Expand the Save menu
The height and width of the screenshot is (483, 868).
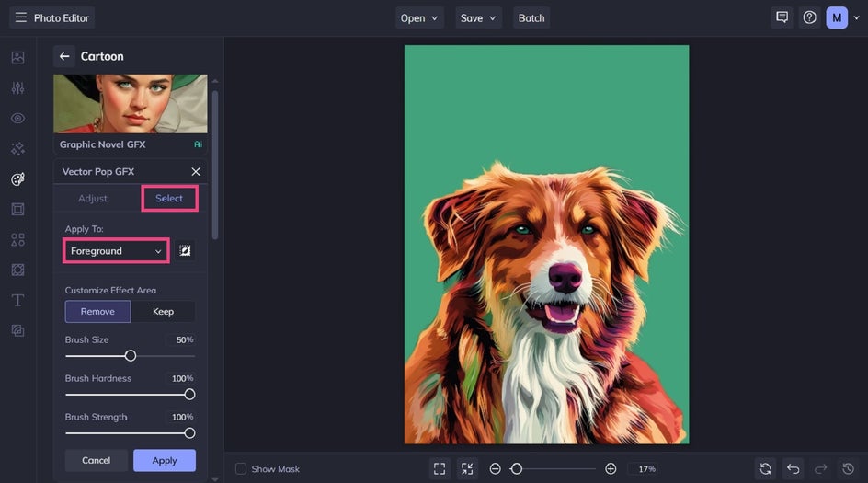478,17
